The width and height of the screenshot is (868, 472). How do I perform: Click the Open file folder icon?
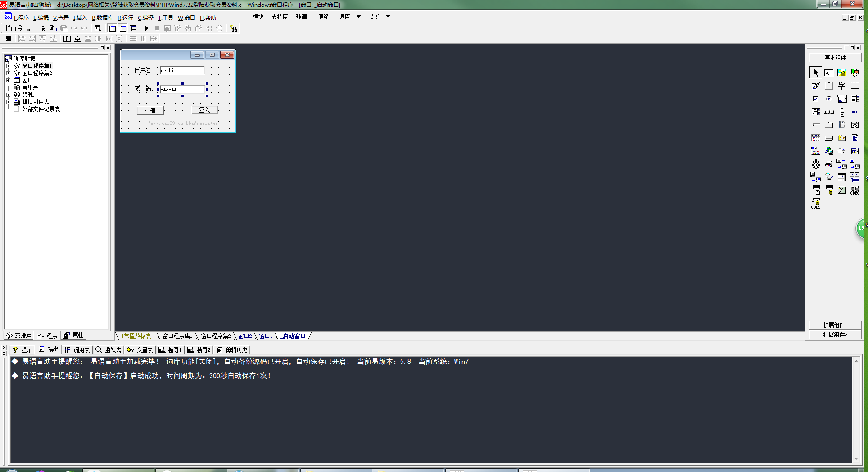pyautogui.click(x=19, y=28)
